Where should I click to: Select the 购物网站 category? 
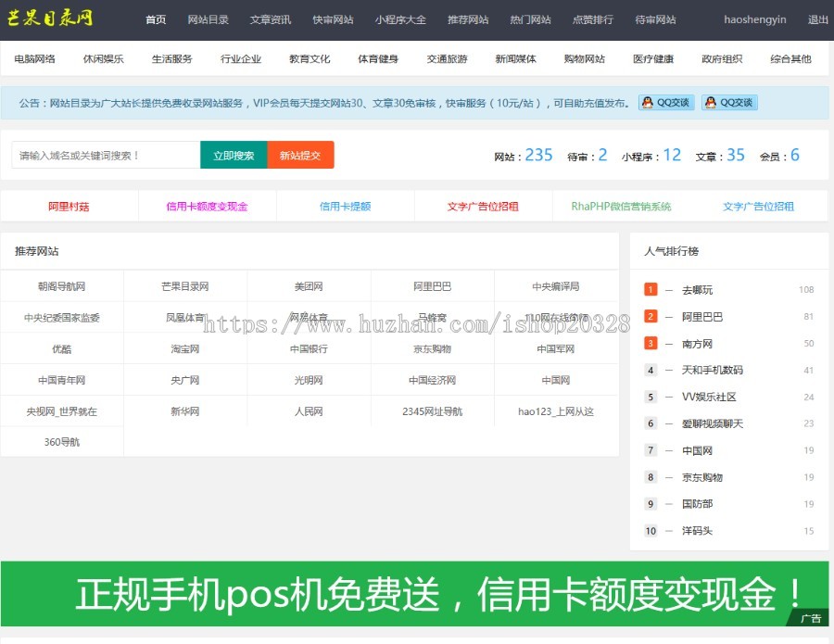pyautogui.click(x=585, y=59)
